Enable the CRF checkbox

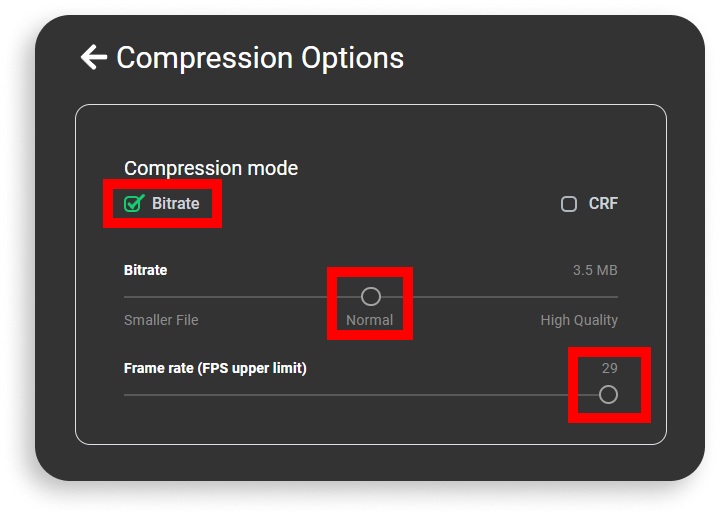tap(569, 204)
